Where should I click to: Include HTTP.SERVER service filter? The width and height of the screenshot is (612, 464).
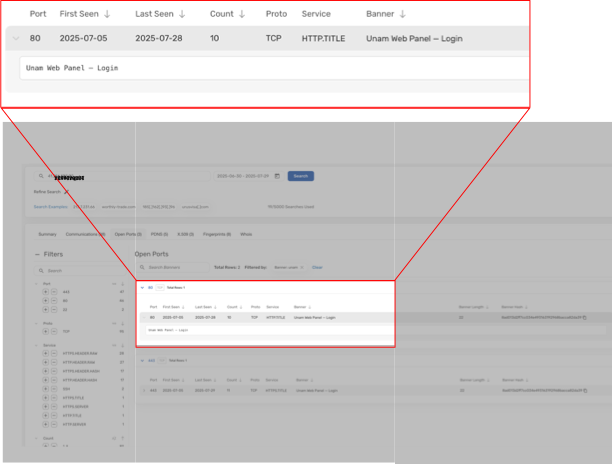coord(46,424)
